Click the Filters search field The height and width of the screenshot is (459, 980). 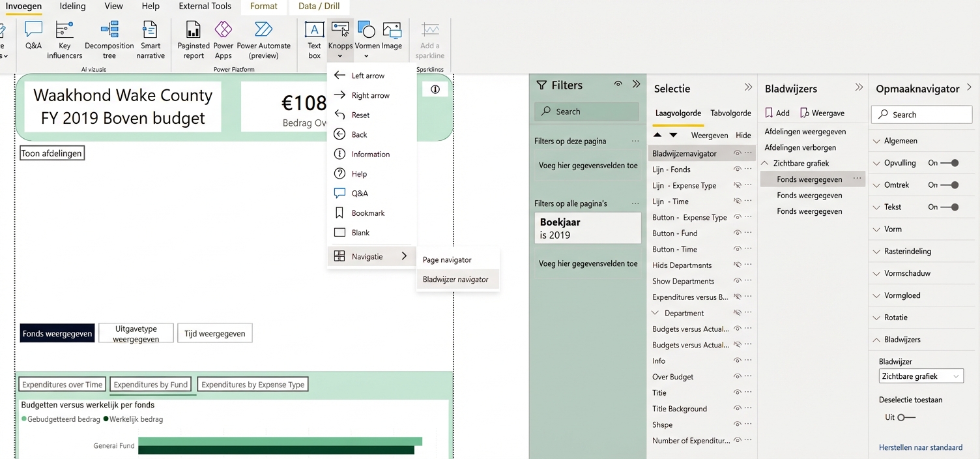(586, 111)
